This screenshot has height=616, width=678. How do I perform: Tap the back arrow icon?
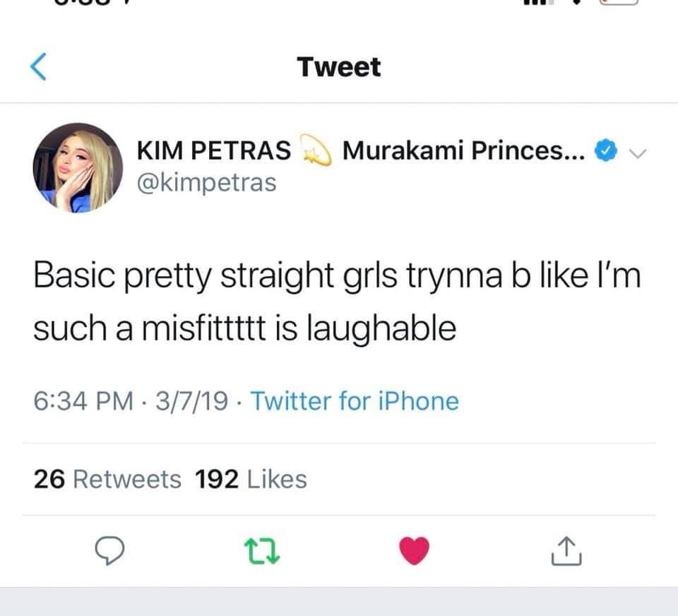click(38, 67)
